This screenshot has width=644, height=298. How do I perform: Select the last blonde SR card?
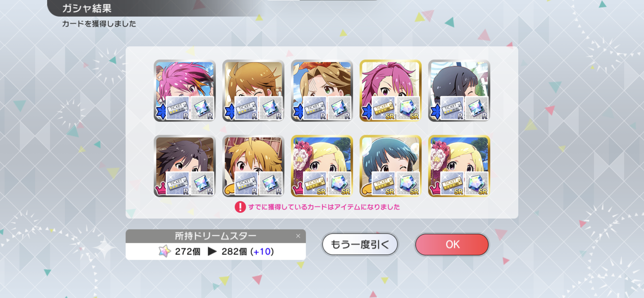pyautogui.click(x=459, y=166)
